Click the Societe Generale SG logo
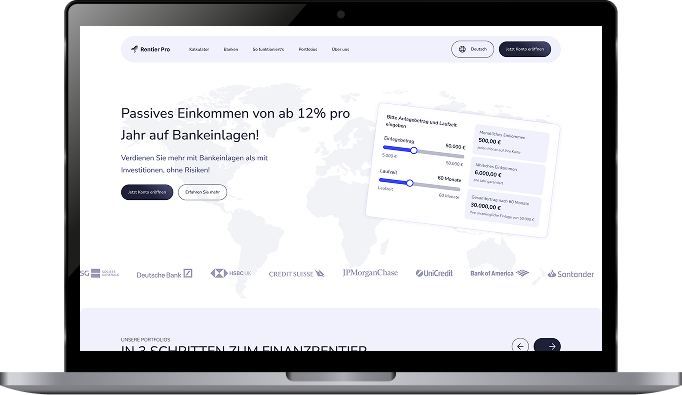Screen dimensions: 682x395 (x=99, y=273)
